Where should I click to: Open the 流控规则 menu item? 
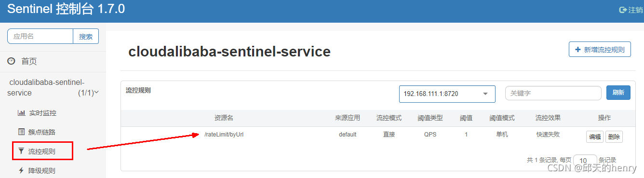pyautogui.click(x=42, y=151)
